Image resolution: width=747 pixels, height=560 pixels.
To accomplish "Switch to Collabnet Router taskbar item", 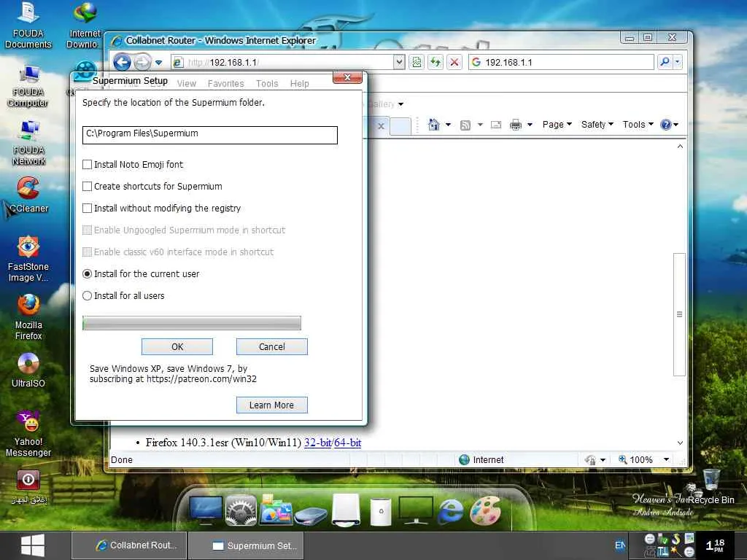I will point(129,545).
